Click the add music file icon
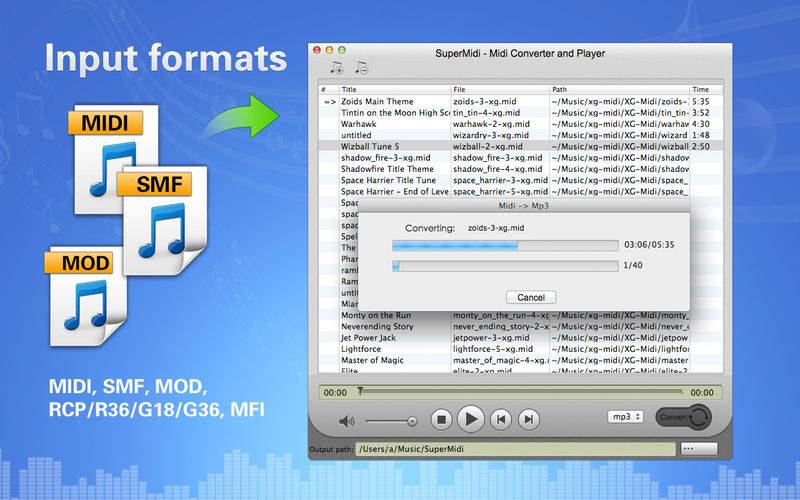Viewport: 800px width, 500px height. [x=336, y=67]
